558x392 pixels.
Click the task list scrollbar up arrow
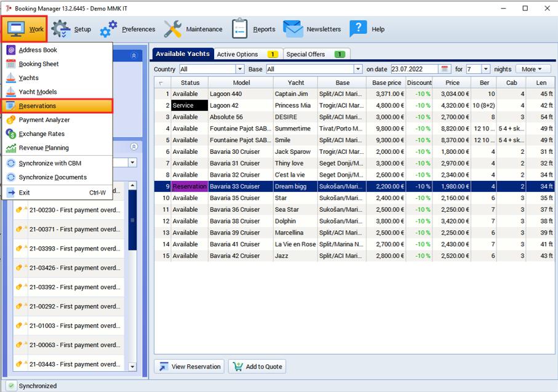[132, 185]
